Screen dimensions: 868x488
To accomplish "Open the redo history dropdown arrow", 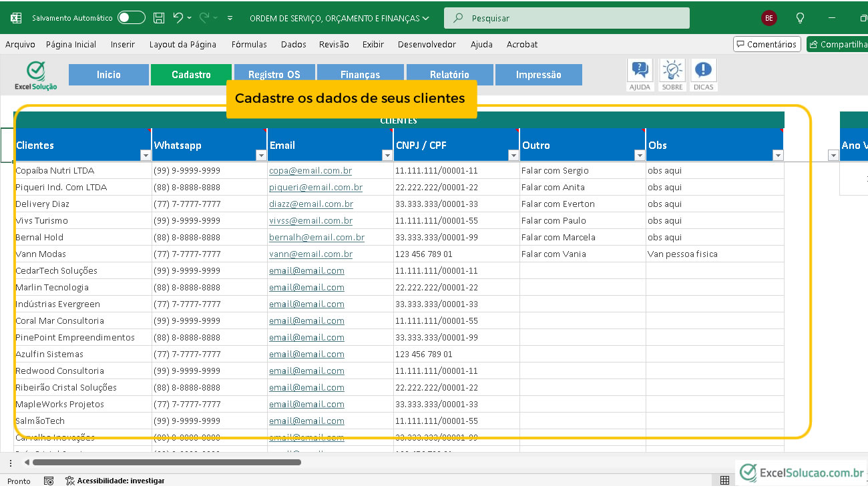I will click(216, 18).
